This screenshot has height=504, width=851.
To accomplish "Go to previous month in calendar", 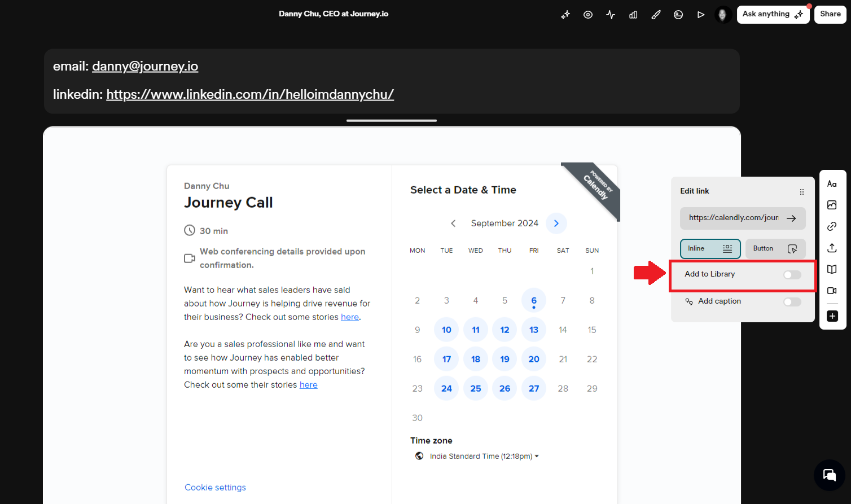I will (x=453, y=223).
